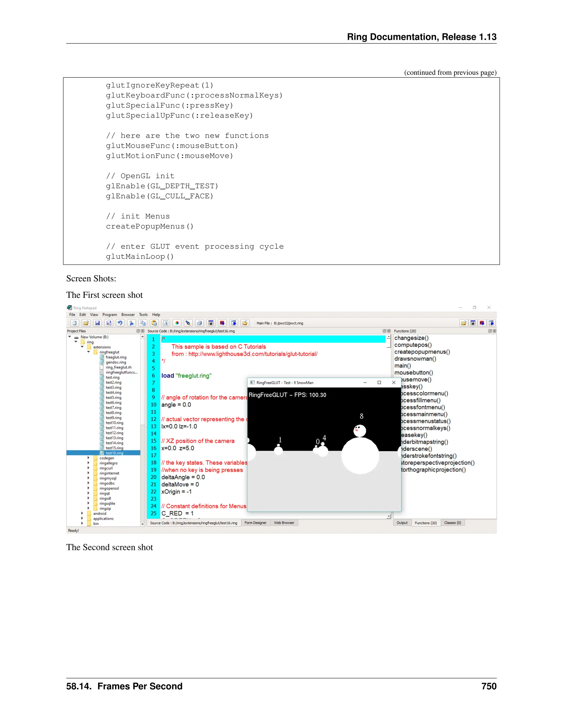Image resolution: width=563 pixels, height=728 pixels.
Task: Click the Save As toolbar icon
Action: click(109, 323)
